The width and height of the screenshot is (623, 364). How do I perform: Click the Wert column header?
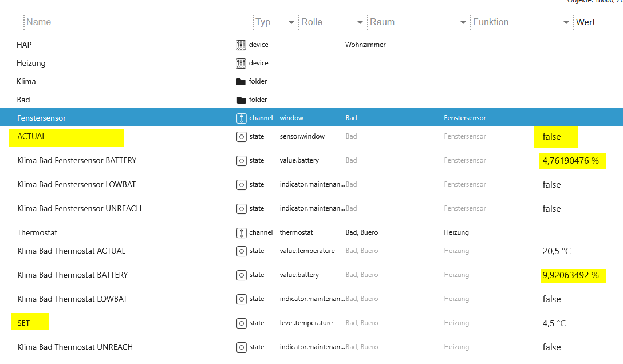[586, 22]
